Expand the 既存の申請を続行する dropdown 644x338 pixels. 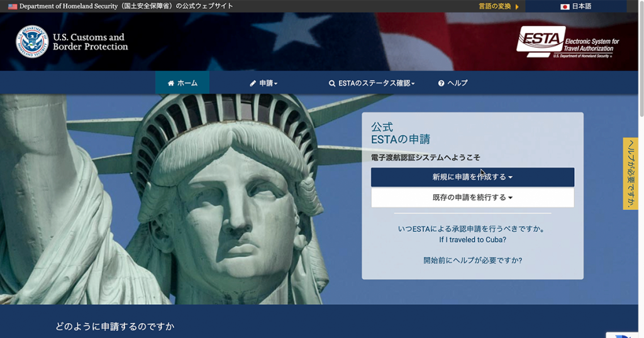(472, 197)
